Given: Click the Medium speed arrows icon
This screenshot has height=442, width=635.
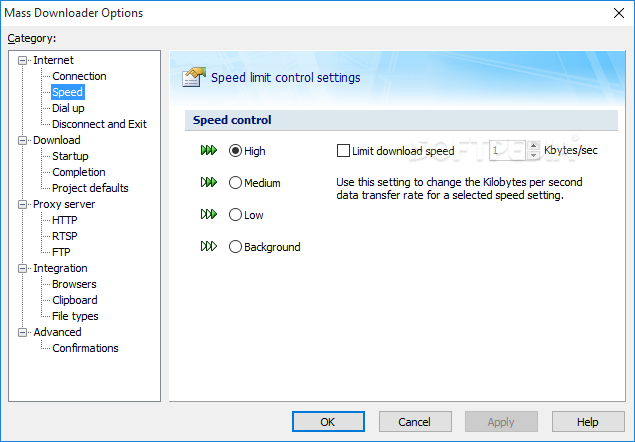Looking at the screenshot, I should pos(208,183).
